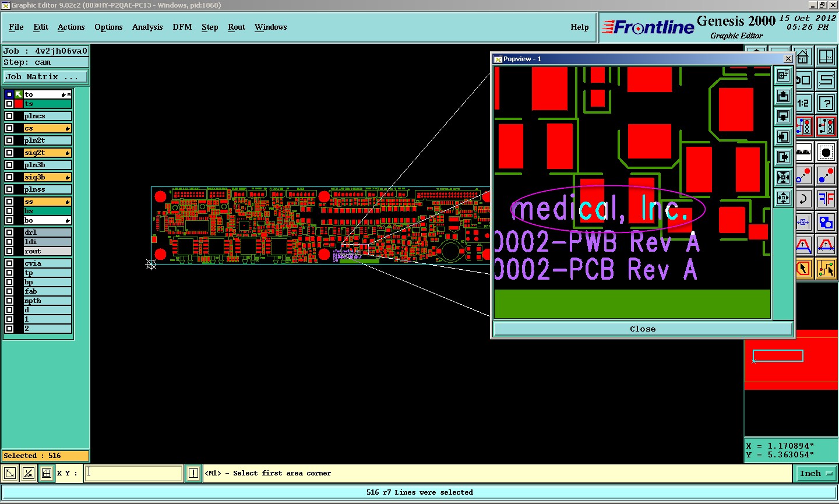Screen dimensions: 839x504
Task: Click Popview pan up icon
Action: click(x=784, y=96)
